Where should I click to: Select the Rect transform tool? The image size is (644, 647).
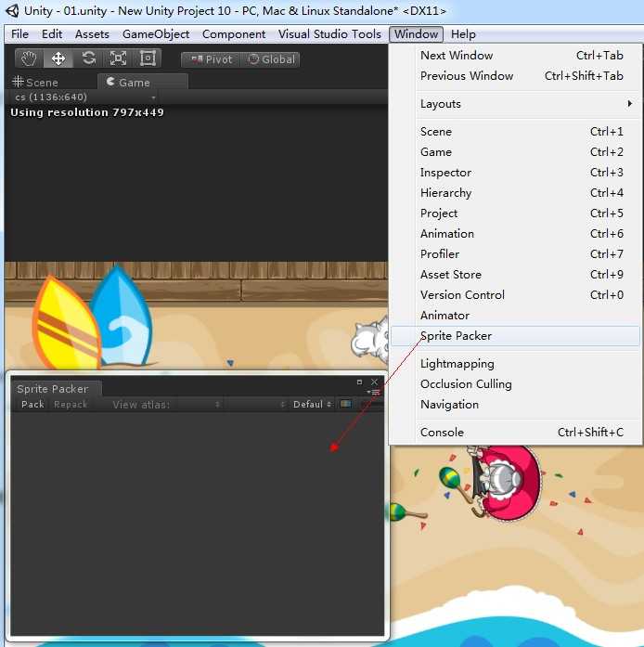[148, 58]
